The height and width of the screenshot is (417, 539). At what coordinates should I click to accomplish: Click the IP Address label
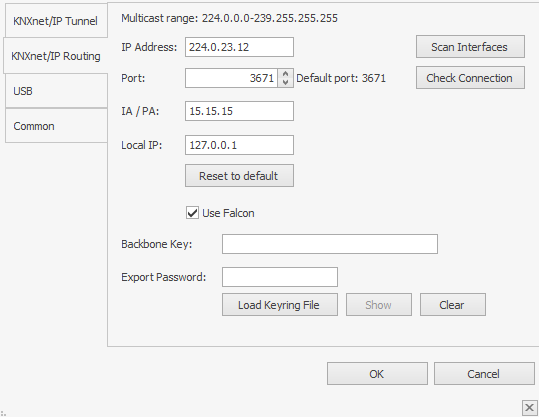(x=149, y=47)
